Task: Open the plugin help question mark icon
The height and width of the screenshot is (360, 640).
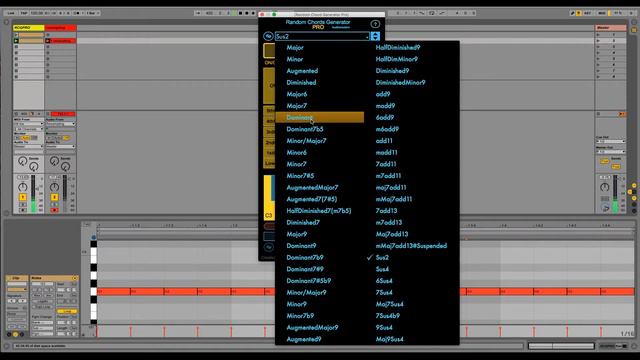Action: (x=375, y=24)
